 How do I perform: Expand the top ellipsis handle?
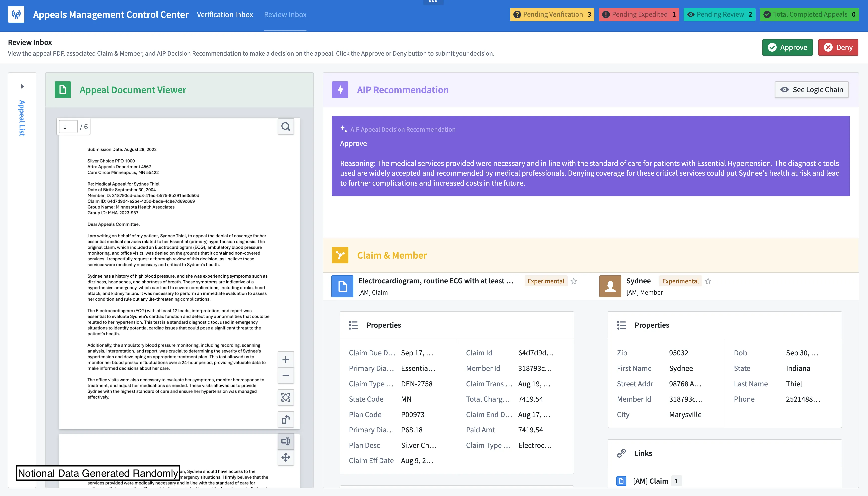pos(433,2)
